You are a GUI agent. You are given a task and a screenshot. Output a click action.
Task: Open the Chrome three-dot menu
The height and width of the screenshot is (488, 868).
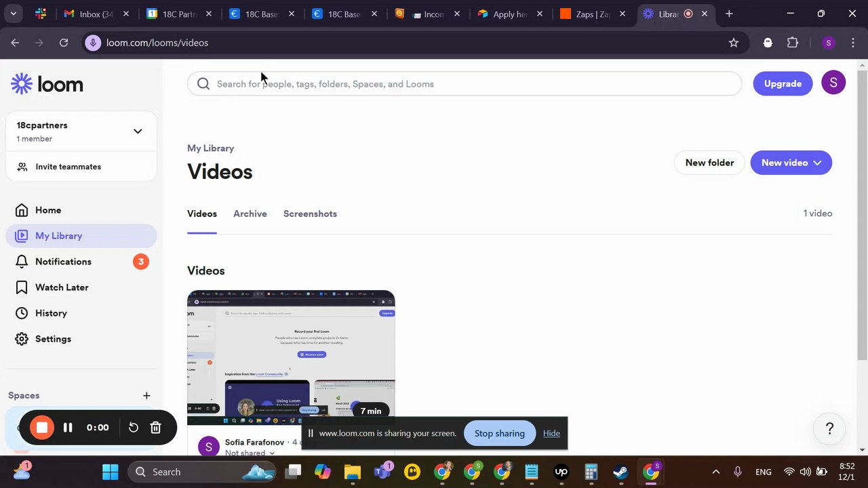(853, 43)
